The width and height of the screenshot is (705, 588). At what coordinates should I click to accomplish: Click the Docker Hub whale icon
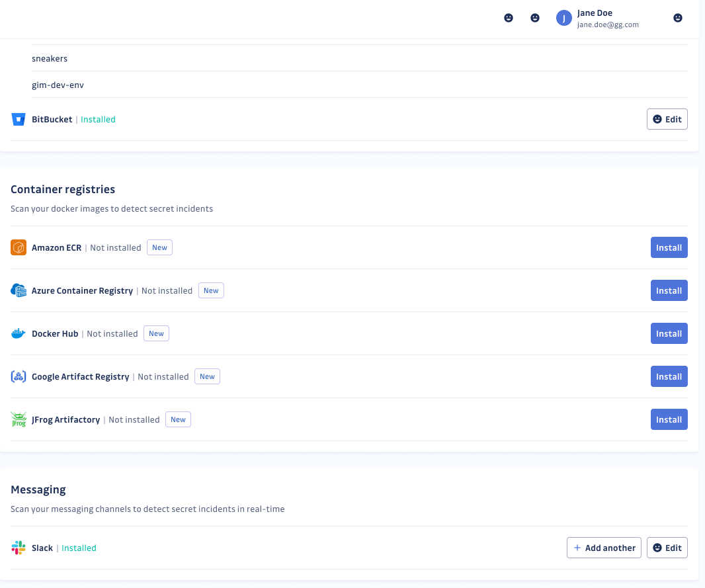pos(18,333)
